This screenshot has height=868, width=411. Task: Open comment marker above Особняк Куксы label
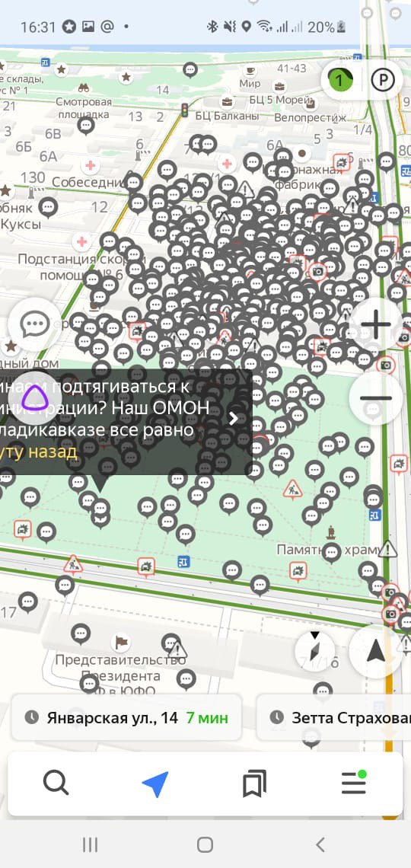click(x=48, y=208)
